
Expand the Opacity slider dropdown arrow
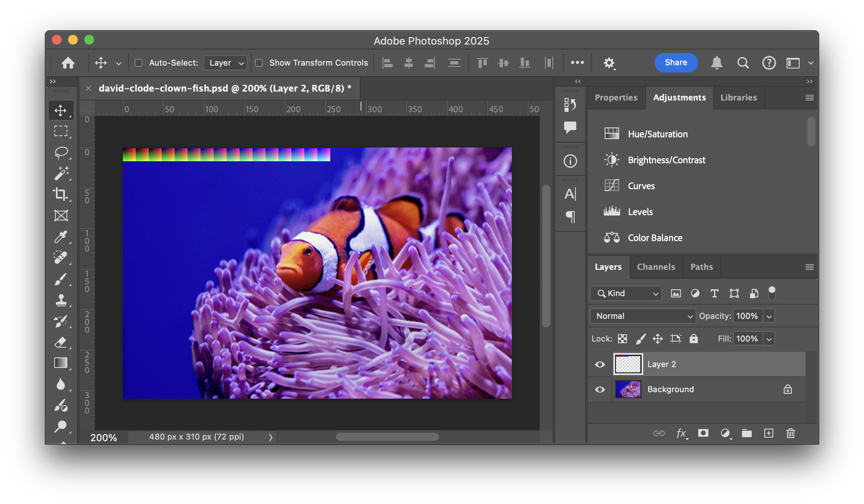pyautogui.click(x=769, y=316)
